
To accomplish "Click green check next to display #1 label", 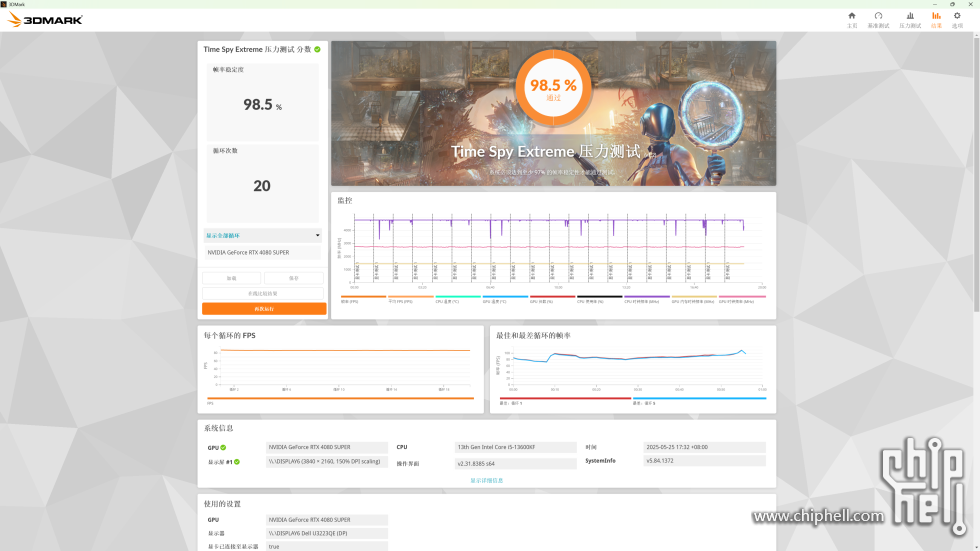I will 237,462.
